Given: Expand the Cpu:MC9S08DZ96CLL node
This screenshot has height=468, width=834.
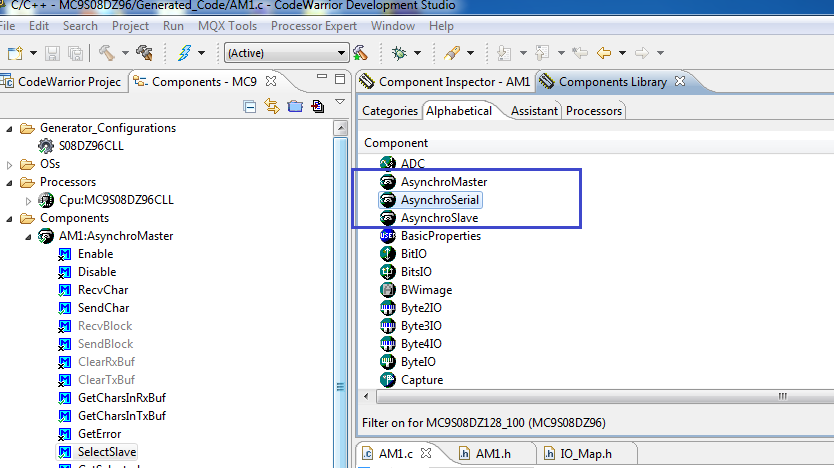Looking at the screenshot, I should pos(28,201).
